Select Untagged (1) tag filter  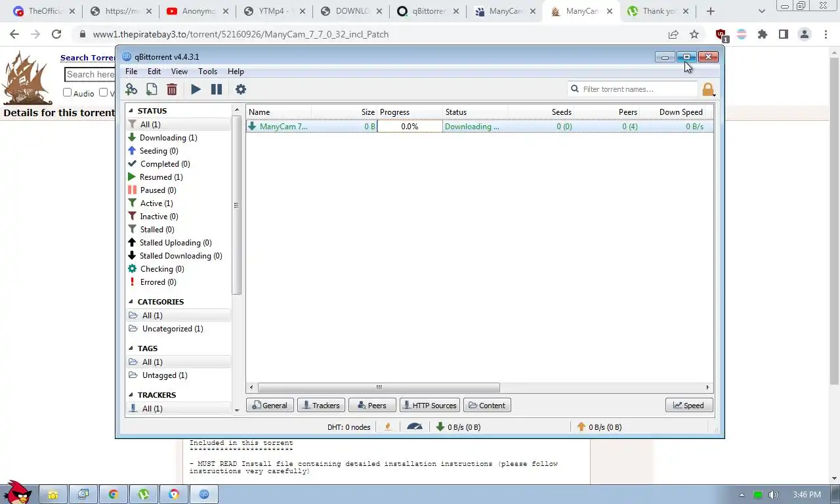click(x=165, y=375)
